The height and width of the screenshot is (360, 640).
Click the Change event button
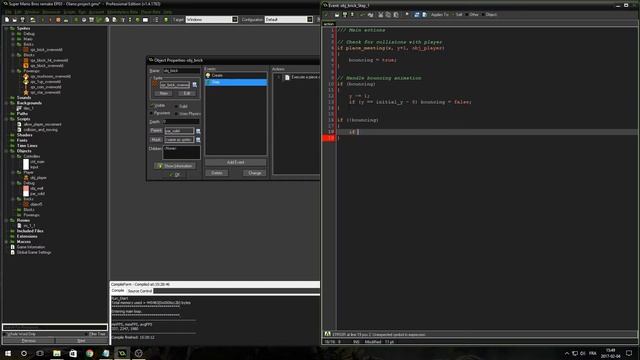(254, 173)
